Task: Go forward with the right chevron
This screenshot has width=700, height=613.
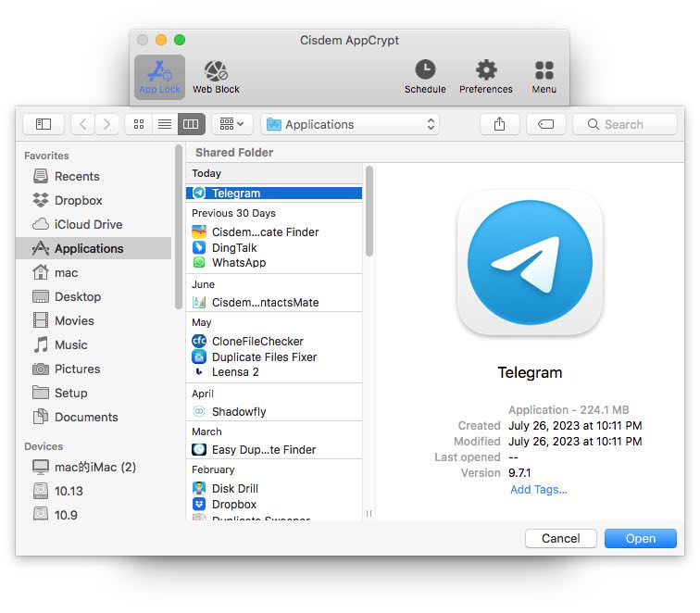Action: tap(106, 124)
